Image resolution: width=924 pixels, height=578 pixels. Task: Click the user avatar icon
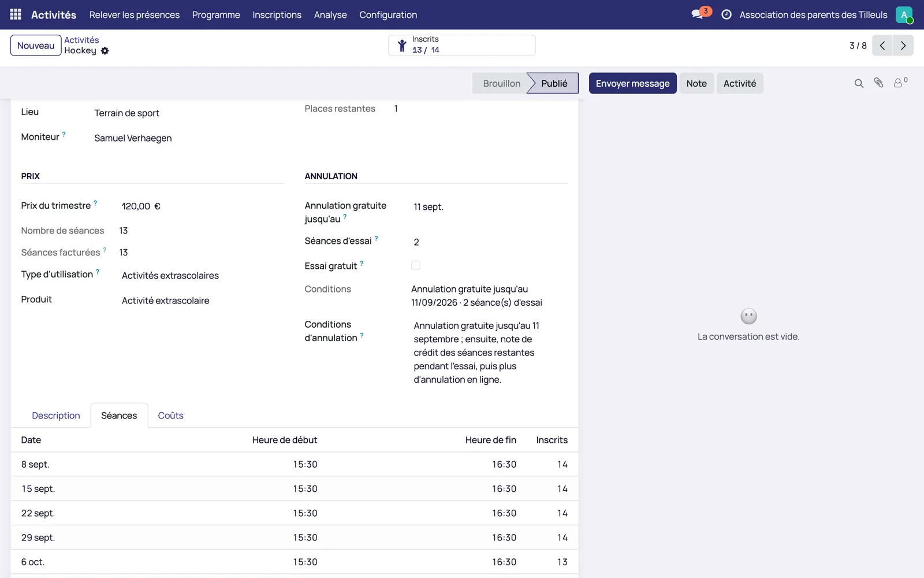[x=904, y=14]
